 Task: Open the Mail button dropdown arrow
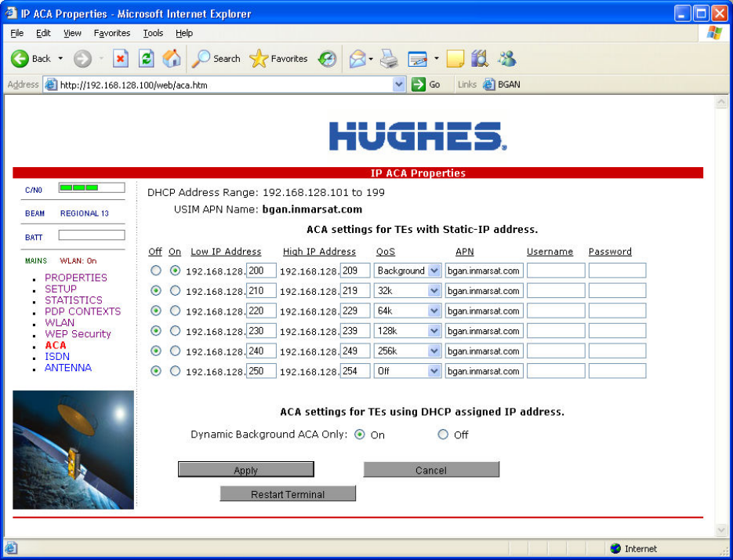pos(371,59)
